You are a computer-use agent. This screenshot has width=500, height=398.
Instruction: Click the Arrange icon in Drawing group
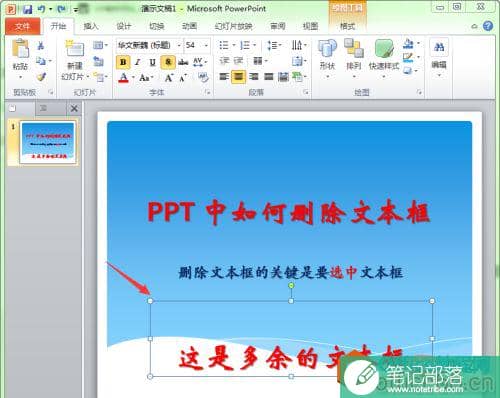click(x=354, y=49)
